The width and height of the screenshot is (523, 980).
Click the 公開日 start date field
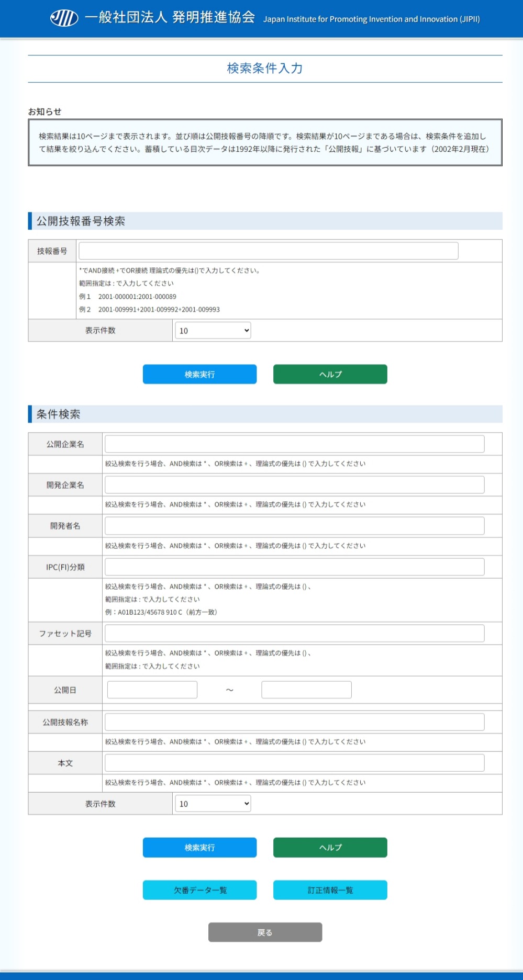coord(152,690)
